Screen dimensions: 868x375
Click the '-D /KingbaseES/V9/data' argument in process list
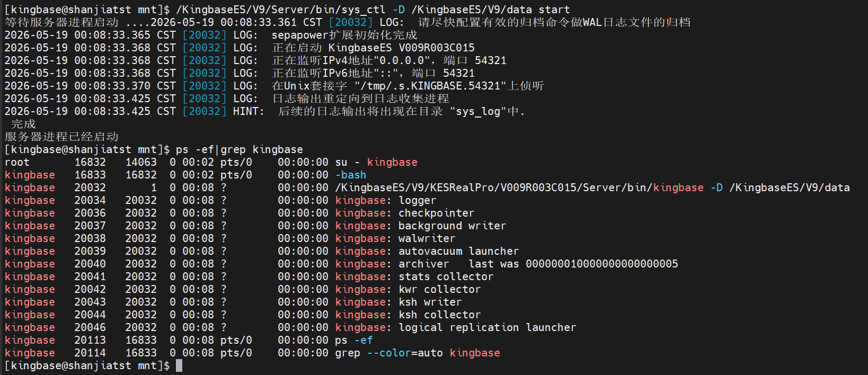coord(780,187)
